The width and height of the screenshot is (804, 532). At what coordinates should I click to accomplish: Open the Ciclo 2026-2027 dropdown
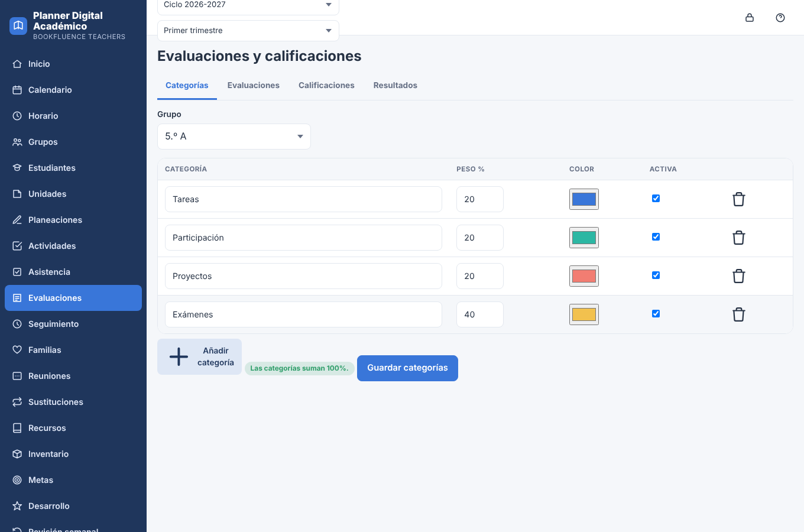coord(248,6)
